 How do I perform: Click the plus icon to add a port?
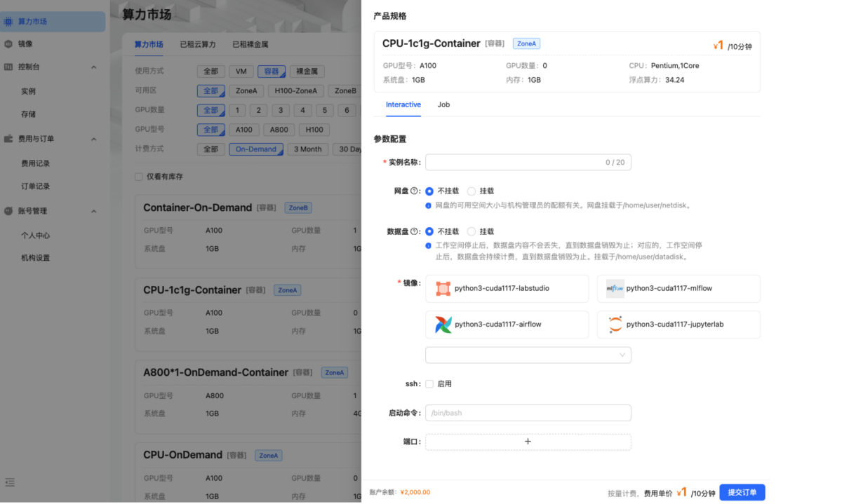[528, 442]
